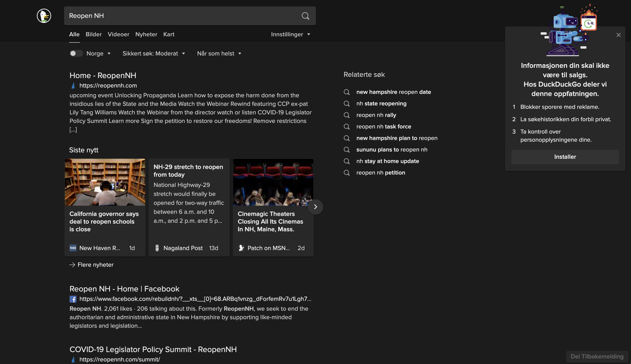Open 'California governor says deal' headline

104,221
